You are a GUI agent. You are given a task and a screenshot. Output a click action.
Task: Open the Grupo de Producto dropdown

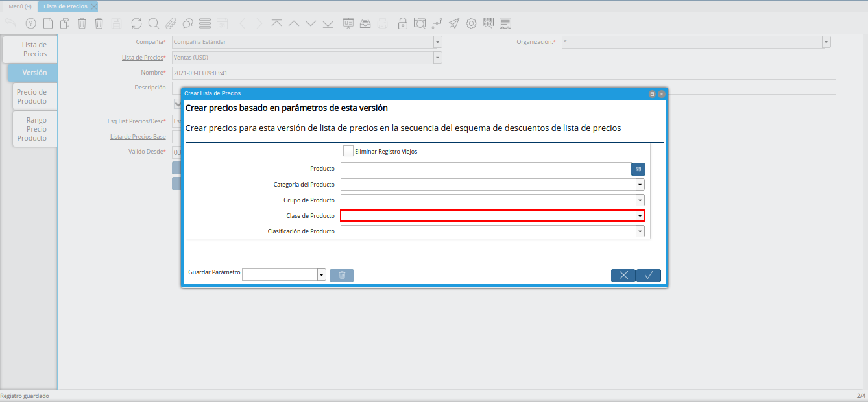(x=640, y=200)
